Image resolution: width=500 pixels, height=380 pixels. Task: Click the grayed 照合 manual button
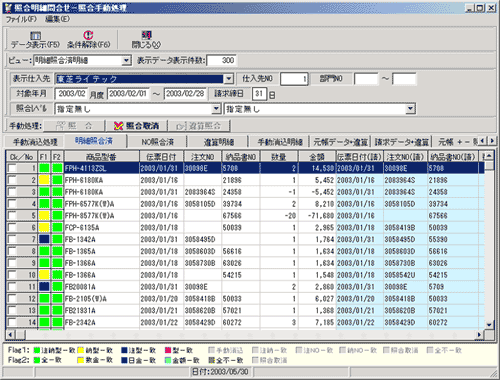[74, 126]
